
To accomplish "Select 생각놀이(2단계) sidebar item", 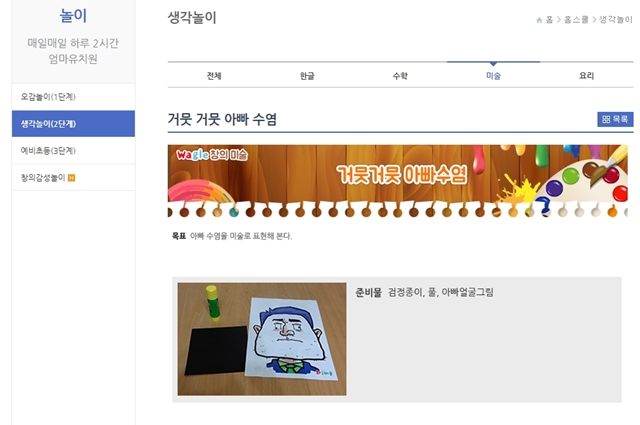I will tap(73, 124).
